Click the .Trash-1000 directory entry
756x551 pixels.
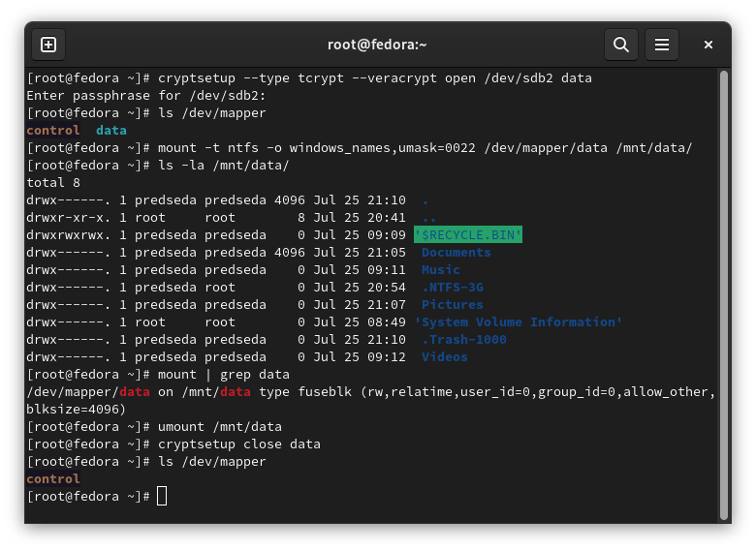tap(463, 339)
